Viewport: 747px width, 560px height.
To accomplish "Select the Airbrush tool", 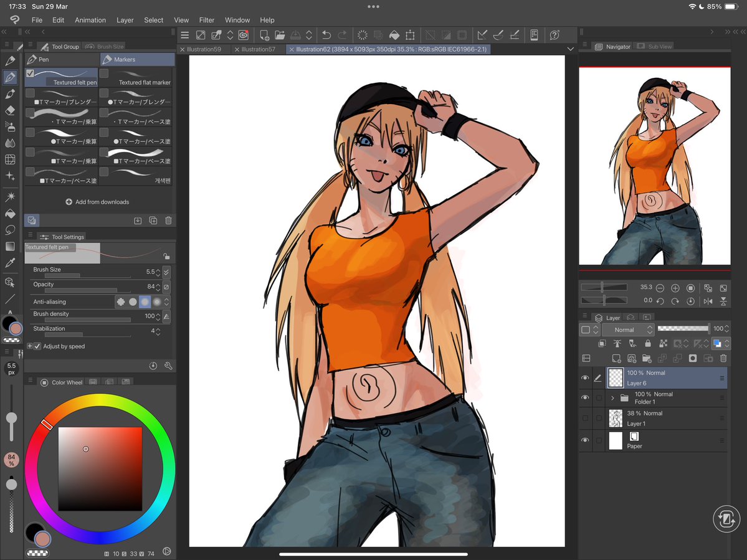I will tap(10, 126).
